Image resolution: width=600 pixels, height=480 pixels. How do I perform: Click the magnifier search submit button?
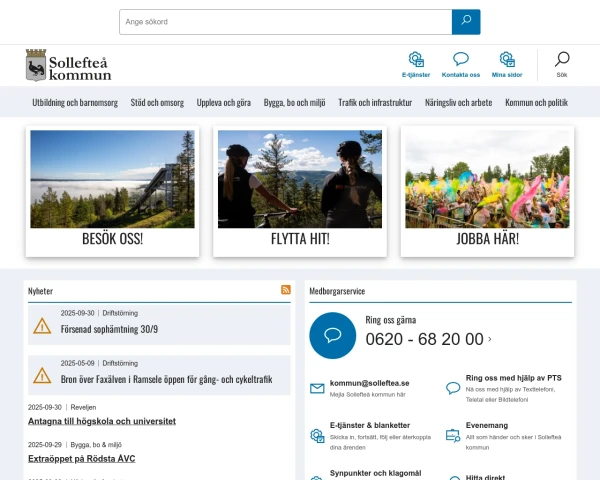pos(466,22)
